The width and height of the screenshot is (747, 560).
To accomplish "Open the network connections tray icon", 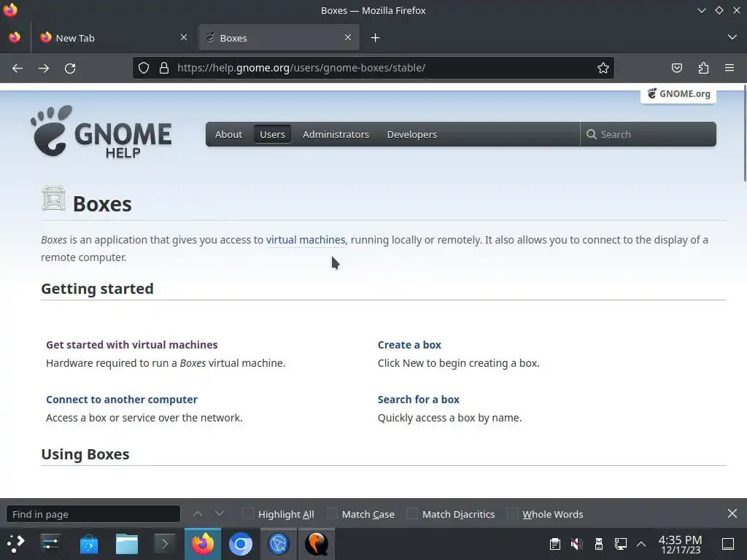I will coord(621,544).
